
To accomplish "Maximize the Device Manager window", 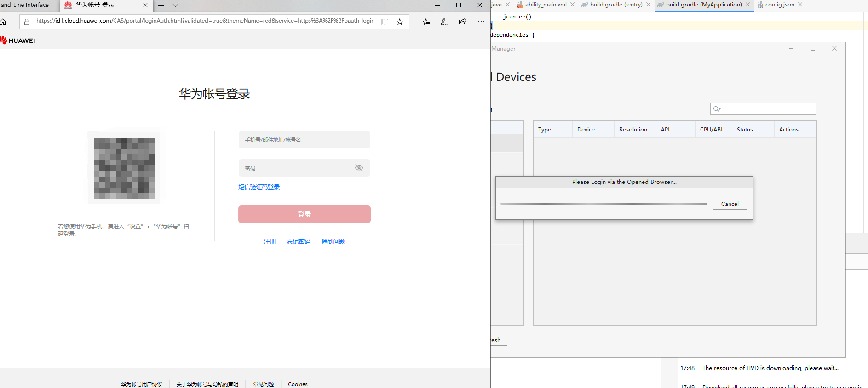I will [813, 48].
